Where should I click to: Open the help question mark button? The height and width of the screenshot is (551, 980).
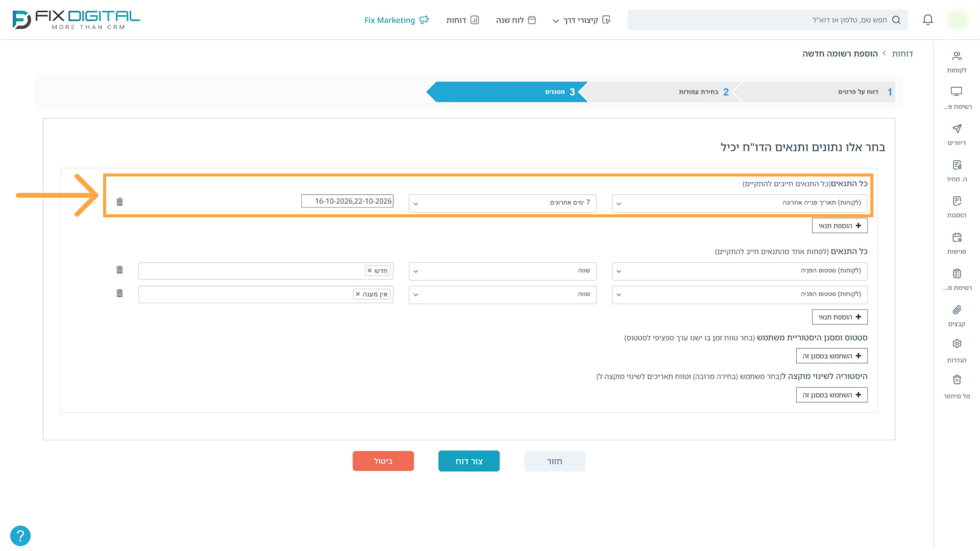click(x=20, y=536)
